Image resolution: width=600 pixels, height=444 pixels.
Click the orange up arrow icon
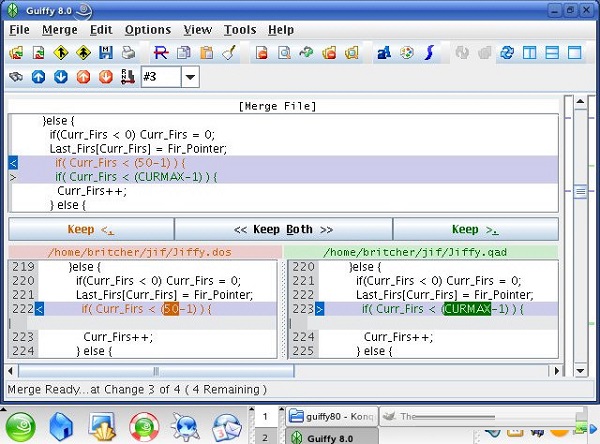click(x=83, y=77)
